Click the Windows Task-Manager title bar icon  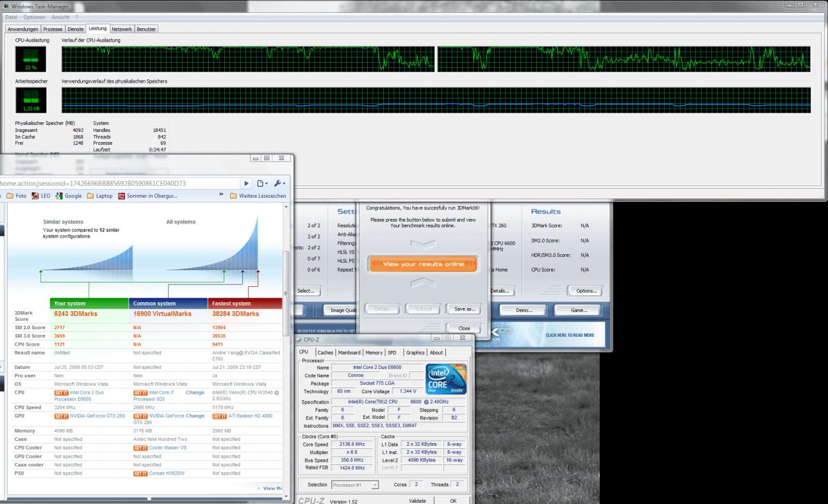coord(6,5)
